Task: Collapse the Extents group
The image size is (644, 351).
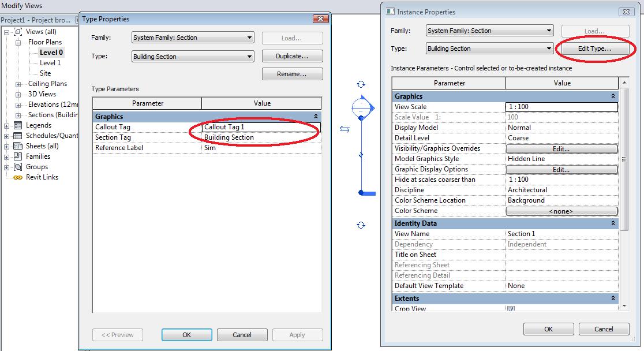Action: click(x=613, y=298)
